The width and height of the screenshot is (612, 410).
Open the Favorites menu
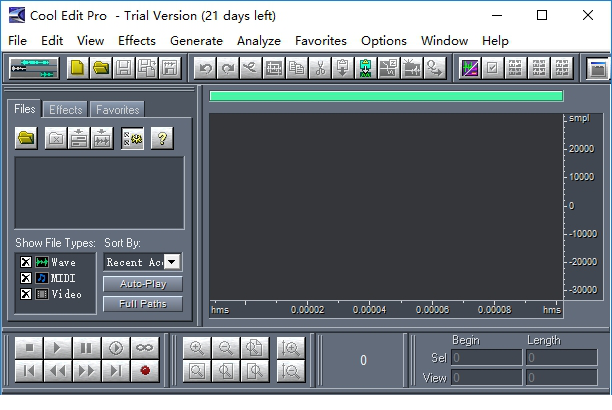pos(321,41)
